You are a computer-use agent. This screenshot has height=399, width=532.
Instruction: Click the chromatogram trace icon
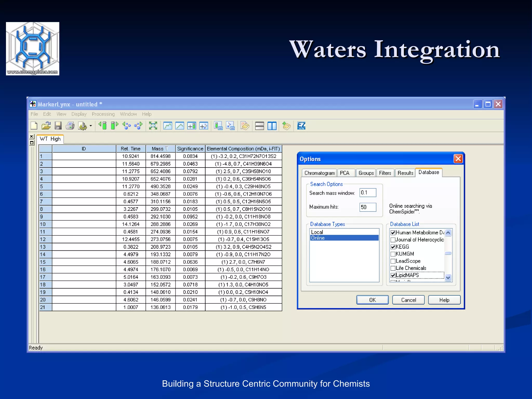point(168,126)
